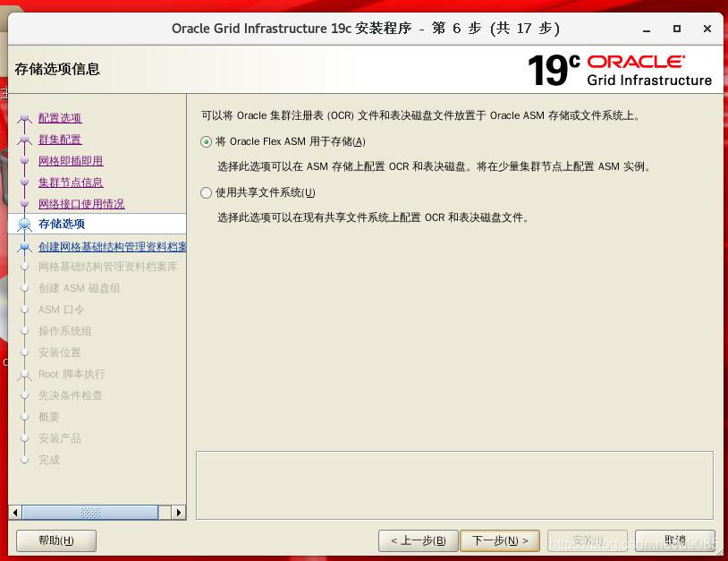The height and width of the screenshot is (561, 728).
Task: Click the disabled Root 脚本执行 step
Action: click(72, 374)
